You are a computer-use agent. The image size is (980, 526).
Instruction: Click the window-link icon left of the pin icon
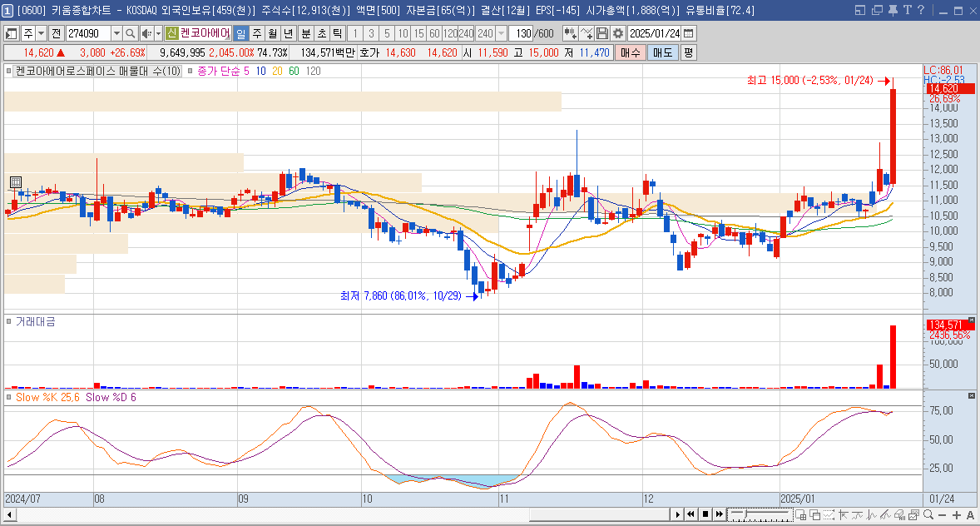tap(877, 10)
